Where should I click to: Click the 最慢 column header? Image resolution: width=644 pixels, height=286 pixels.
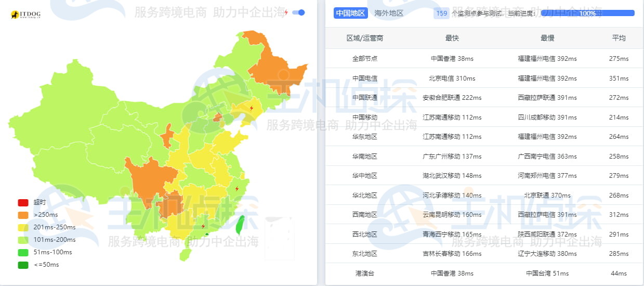click(547, 38)
